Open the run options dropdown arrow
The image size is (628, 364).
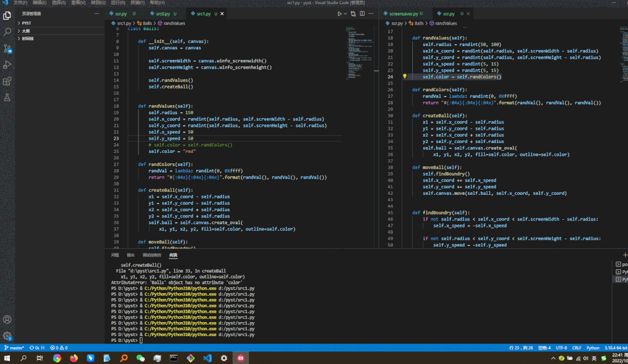click(x=345, y=13)
